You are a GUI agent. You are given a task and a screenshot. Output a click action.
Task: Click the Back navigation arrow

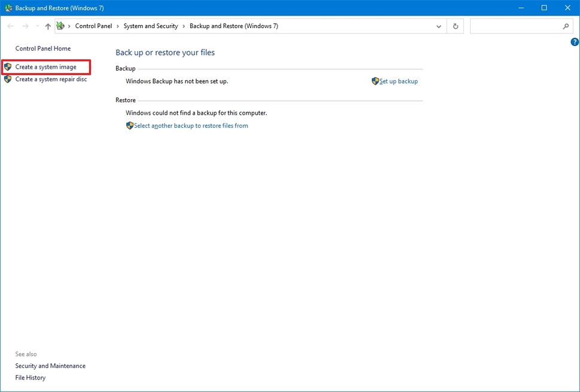[10, 26]
